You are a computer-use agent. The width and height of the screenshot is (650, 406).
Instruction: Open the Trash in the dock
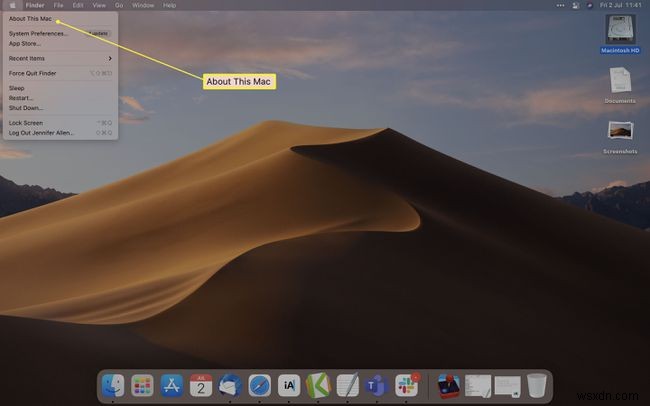537,385
